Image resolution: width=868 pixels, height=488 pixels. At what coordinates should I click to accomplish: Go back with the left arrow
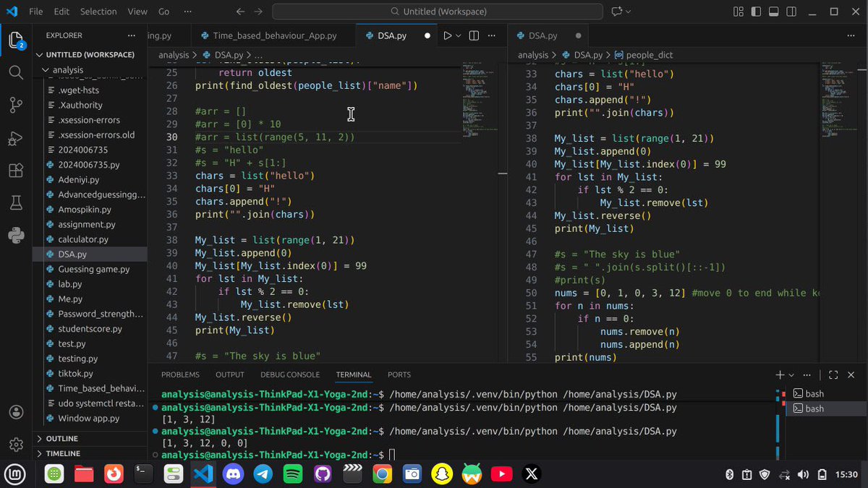[x=240, y=12]
